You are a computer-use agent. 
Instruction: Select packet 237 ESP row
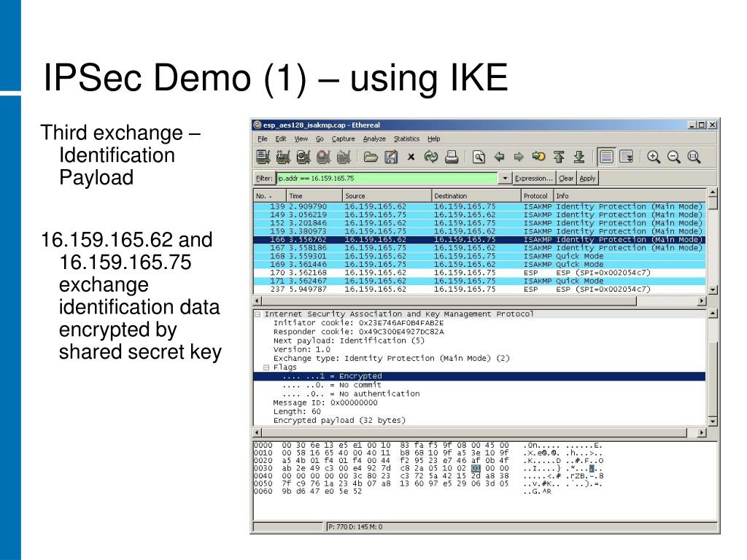[x=479, y=289]
